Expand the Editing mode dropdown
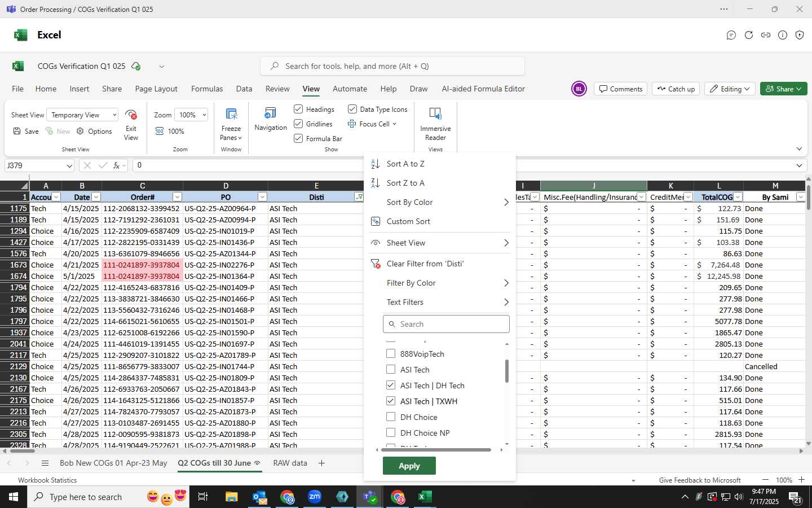 pos(730,89)
